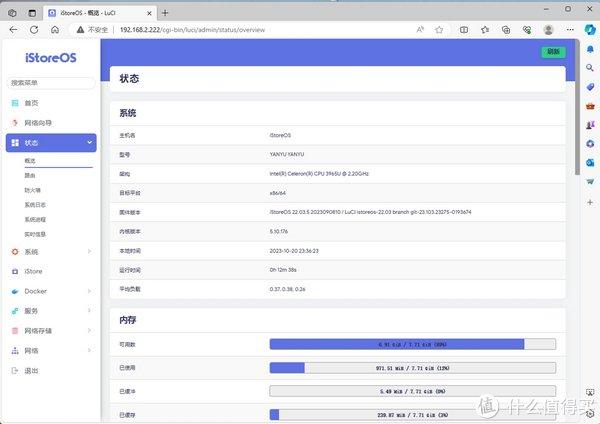The image size is (600, 424).
Task: Select the 路由 submenu item
Action: click(x=30, y=175)
